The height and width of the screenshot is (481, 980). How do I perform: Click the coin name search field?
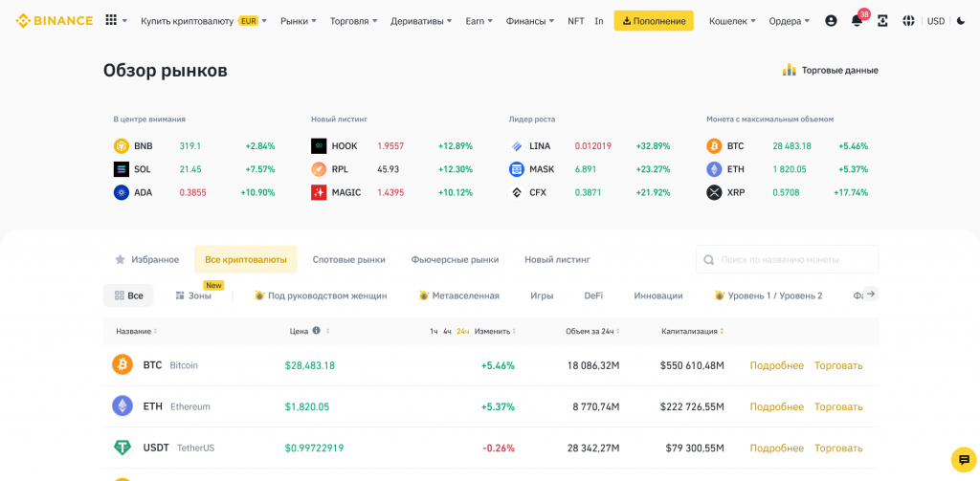[794, 259]
